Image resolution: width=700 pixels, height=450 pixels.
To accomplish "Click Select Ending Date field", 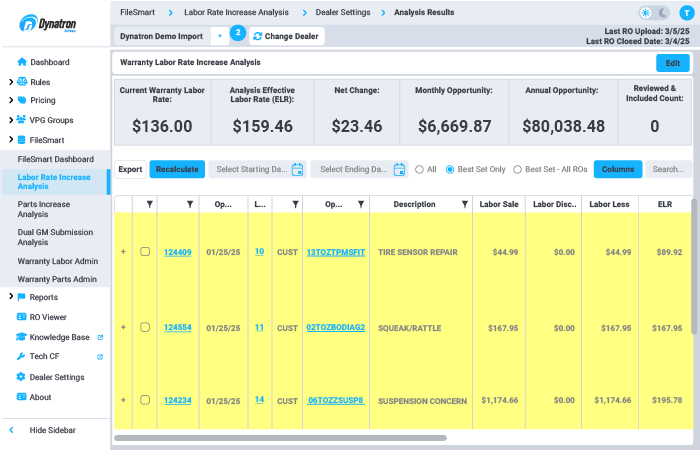I will pos(359,169).
